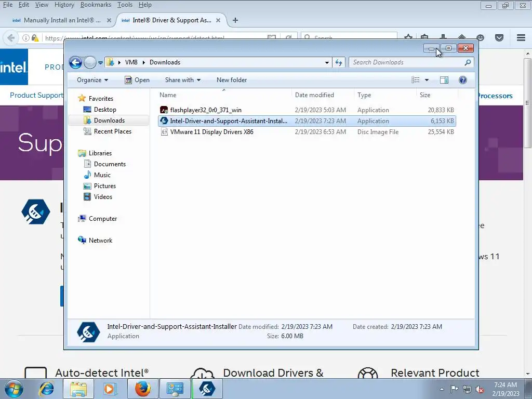
Task: Sort by the Name column header
Action: [224, 95]
